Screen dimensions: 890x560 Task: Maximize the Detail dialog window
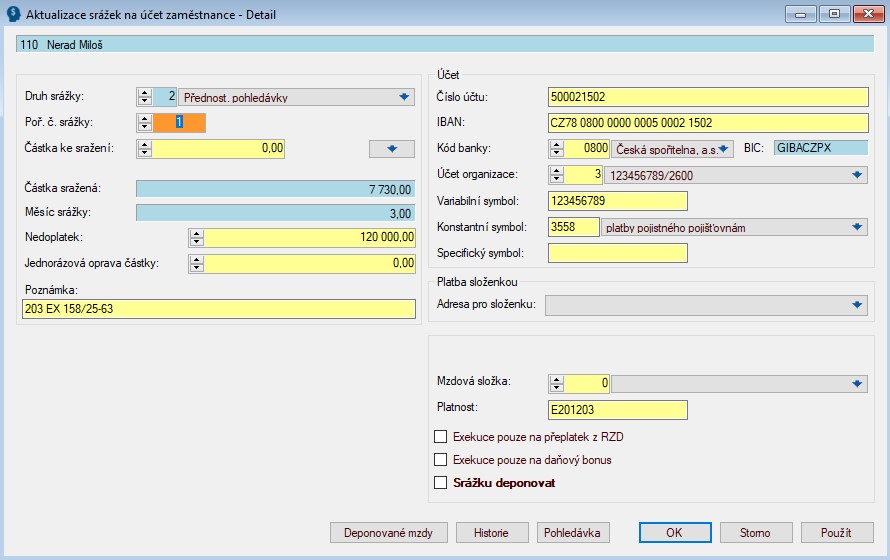tap(834, 14)
